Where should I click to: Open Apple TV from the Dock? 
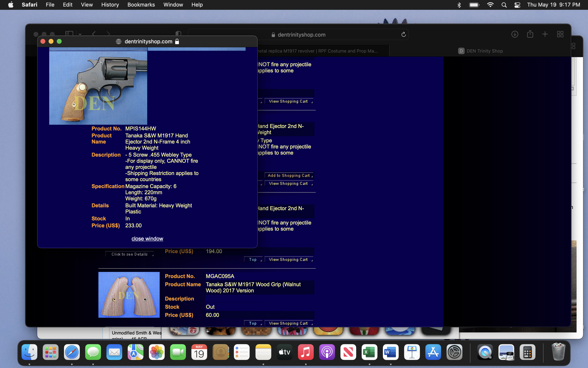click(284, 352)
